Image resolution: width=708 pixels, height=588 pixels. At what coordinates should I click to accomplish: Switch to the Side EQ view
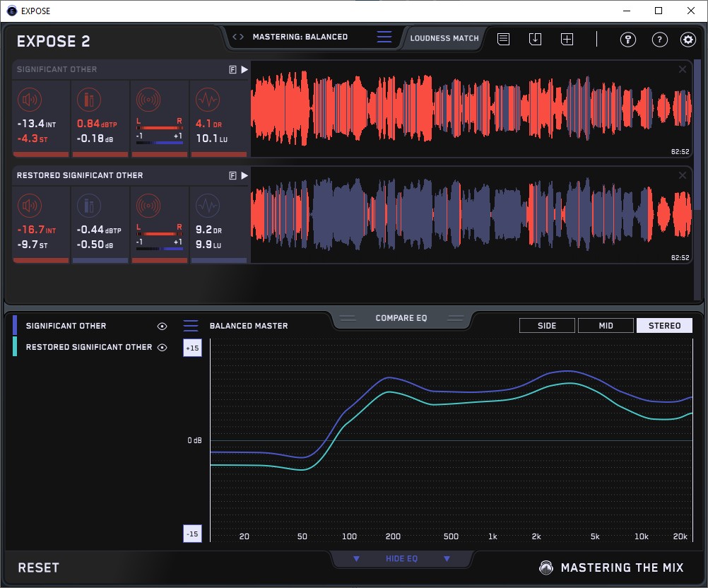point(547,326)
